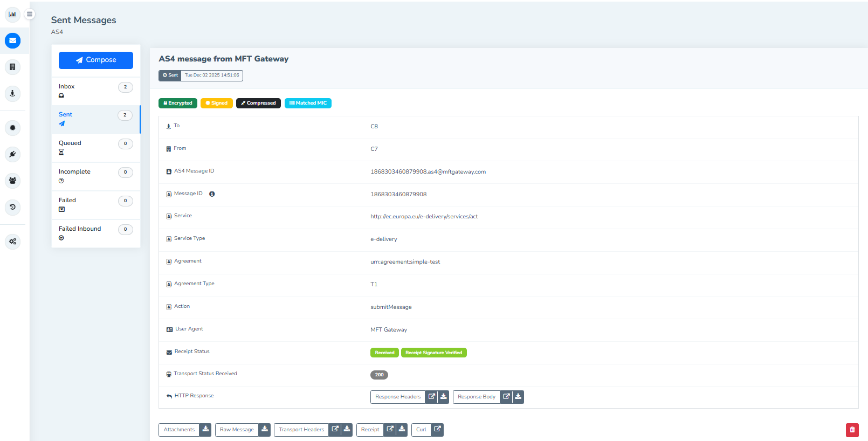Open the dashboard chart icon in sidebar
The image size is (868, 441).
[12, 15]
